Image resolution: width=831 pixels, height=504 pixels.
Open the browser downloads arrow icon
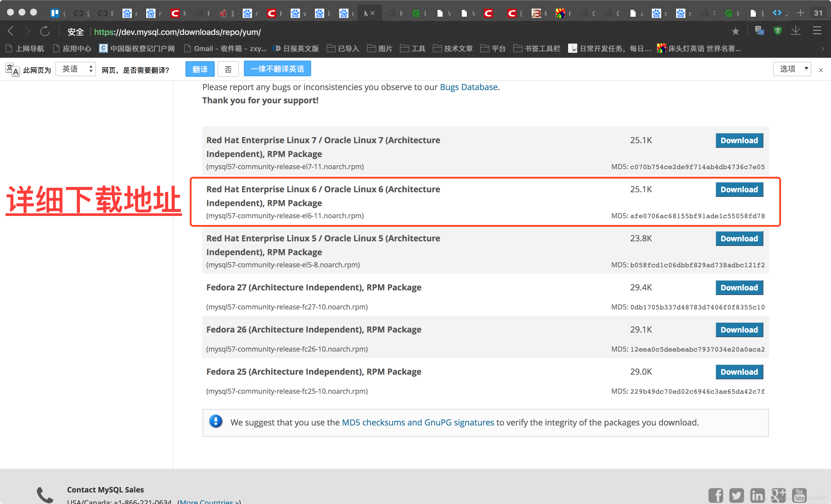point(795,31)
